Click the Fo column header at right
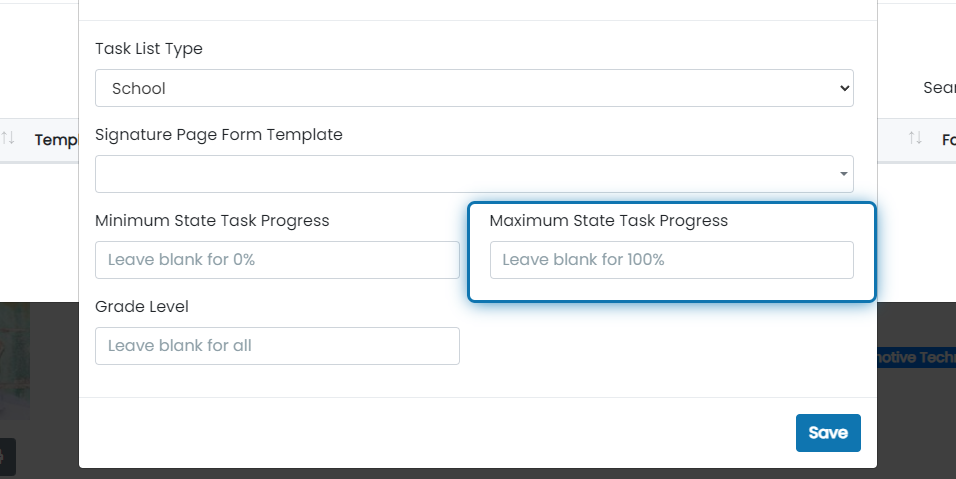This screenshot has height=479, width=956. [x=949, y=140]
